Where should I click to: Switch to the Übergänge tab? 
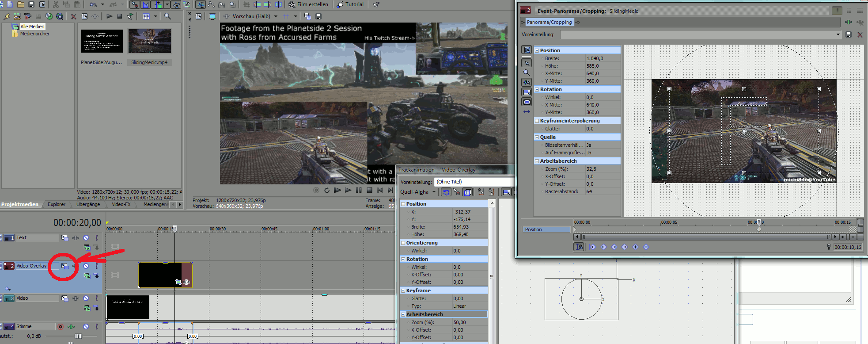(x=88, y=204)
